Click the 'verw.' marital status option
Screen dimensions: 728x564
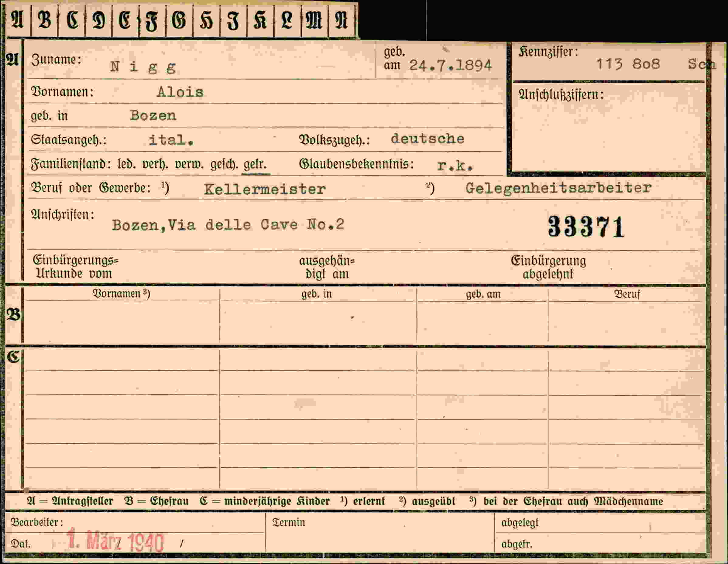pyautogui.click(x=189, y=164)
